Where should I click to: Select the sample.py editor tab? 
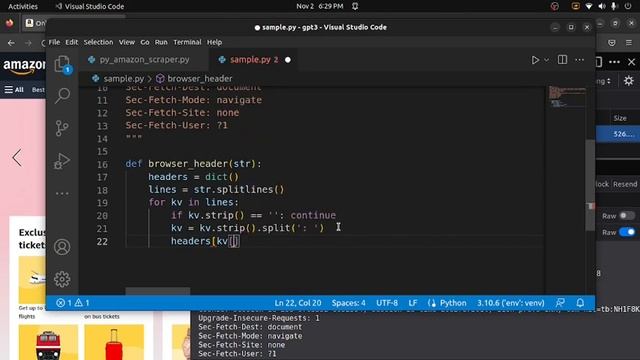(253, 60)
